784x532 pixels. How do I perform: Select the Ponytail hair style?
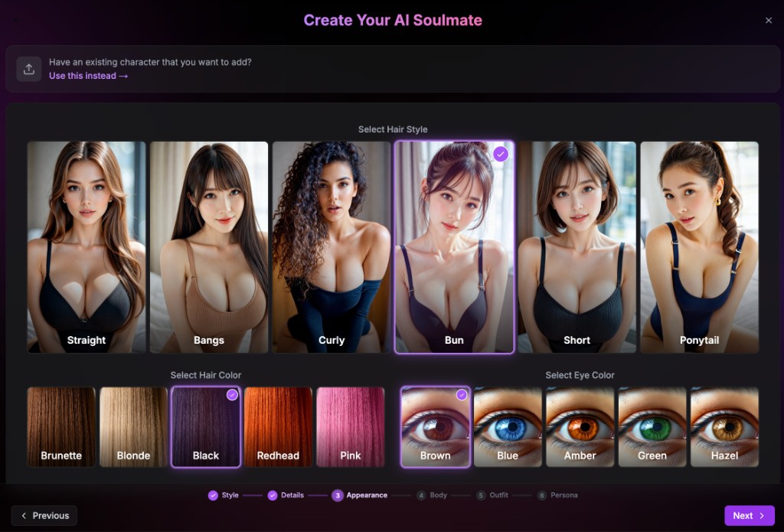pos(699,246)
